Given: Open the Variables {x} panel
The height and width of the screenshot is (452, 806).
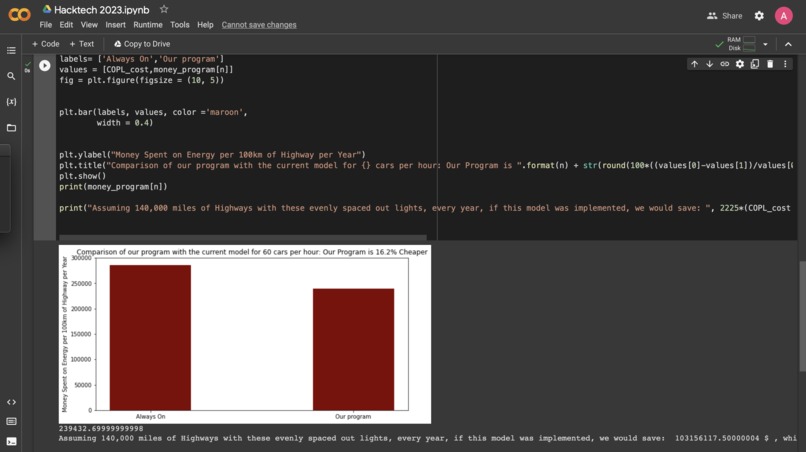Looking at the screenshot, I should [11, 102].
